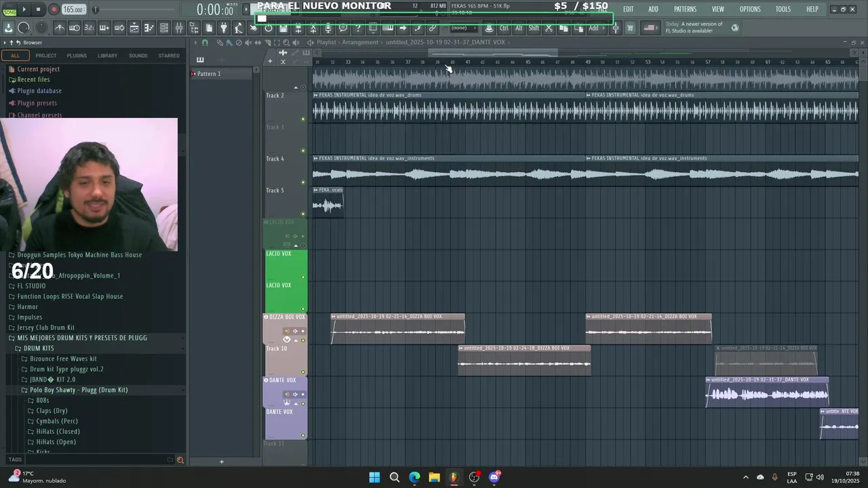Open the ADD menu

tap(653, 9)
